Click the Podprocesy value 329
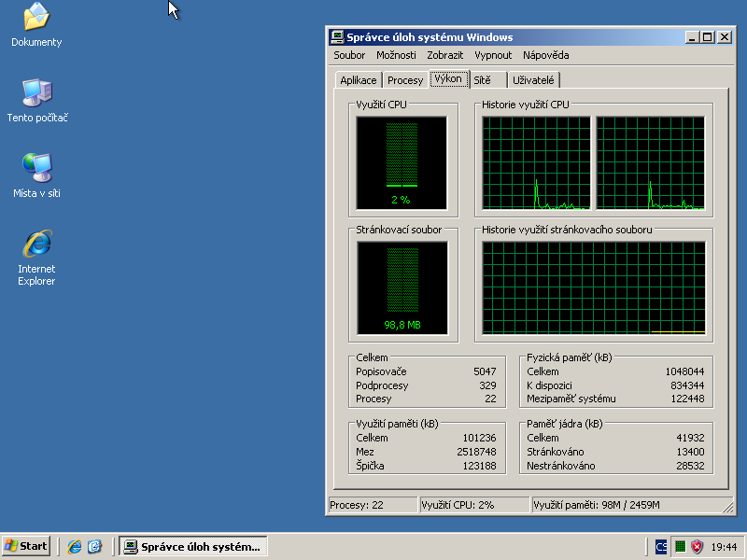This screenshot has height=560, width=747. [x=487, y=385]
